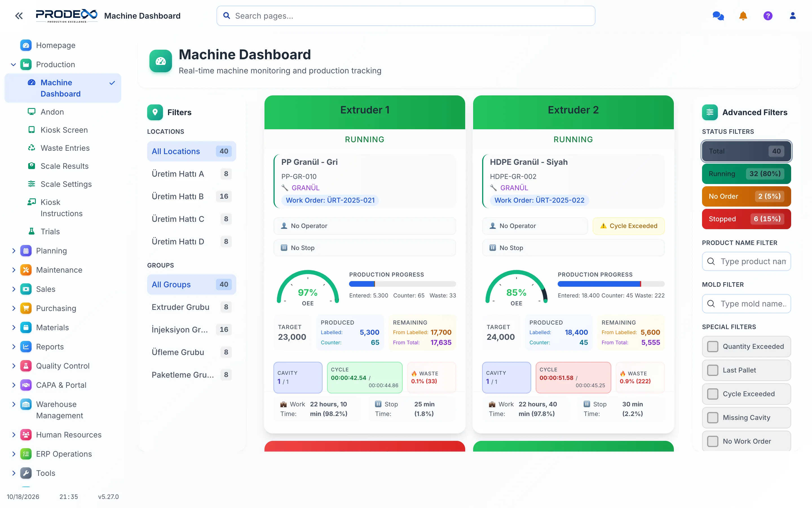
Task: Enable the Missing Cavity checkbox
Action: (x=713, y=418)
